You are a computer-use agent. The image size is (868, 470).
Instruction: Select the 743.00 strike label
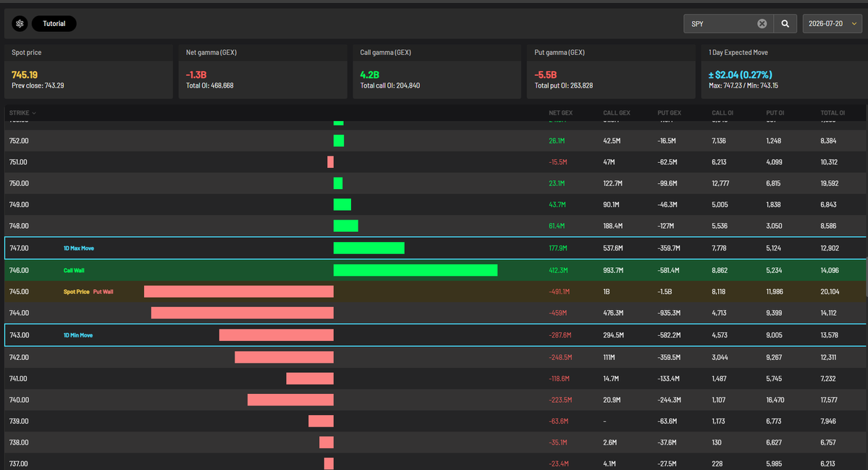tap(19, 335)
